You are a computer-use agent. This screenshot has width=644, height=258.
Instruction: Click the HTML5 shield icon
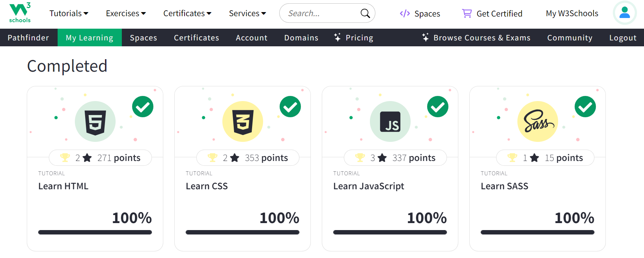[95, 123]
